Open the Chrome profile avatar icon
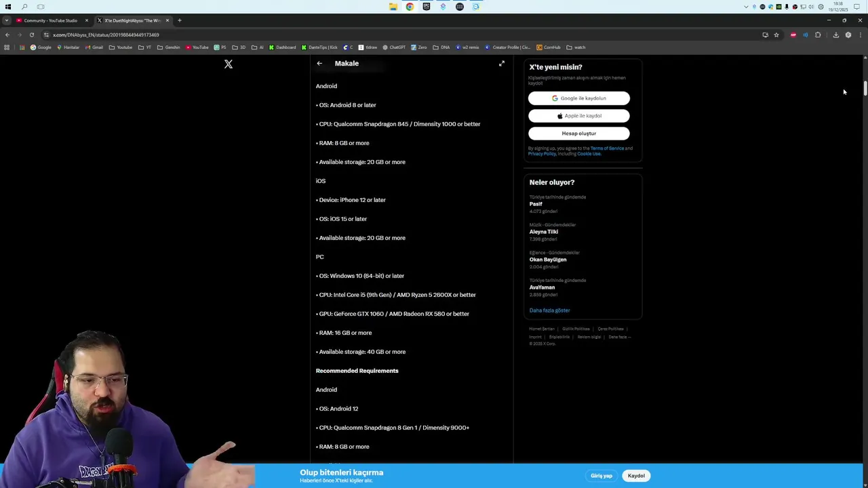 click(x=848, y=35)
